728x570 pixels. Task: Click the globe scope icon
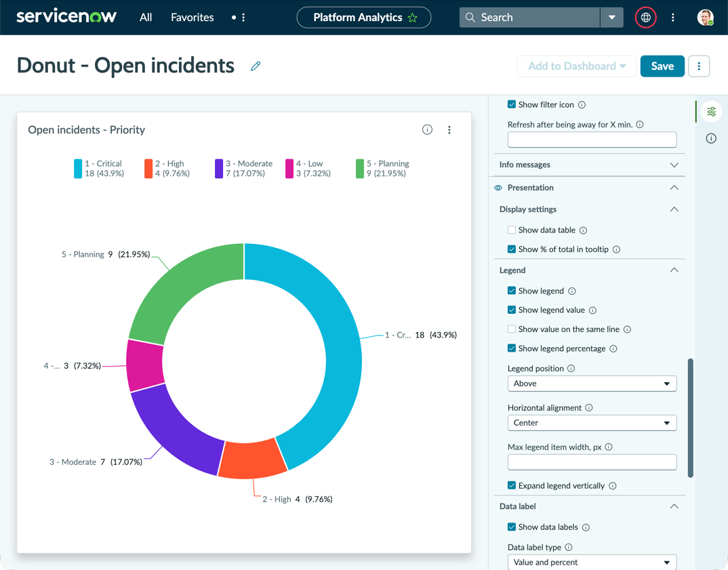[645, 18]
